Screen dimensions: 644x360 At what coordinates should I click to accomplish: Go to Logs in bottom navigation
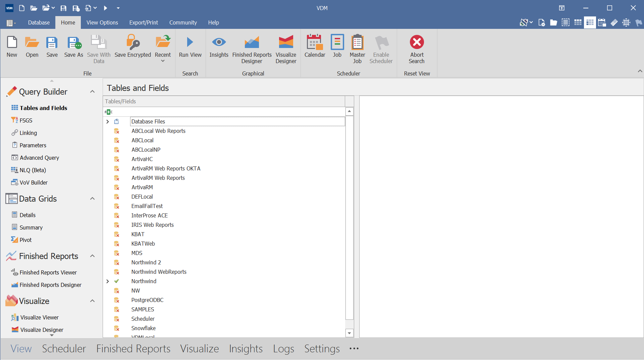(283, 349)
